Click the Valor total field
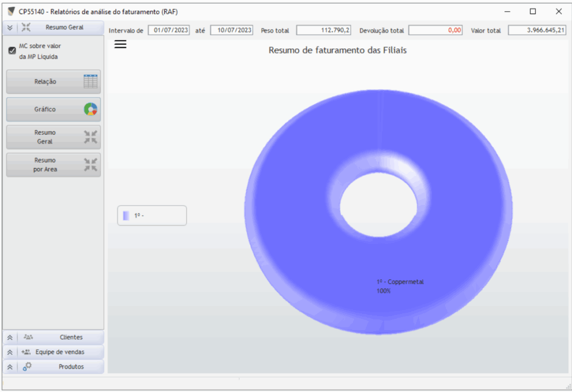Viewport: 572px width, 392px height. coord(537,30)
